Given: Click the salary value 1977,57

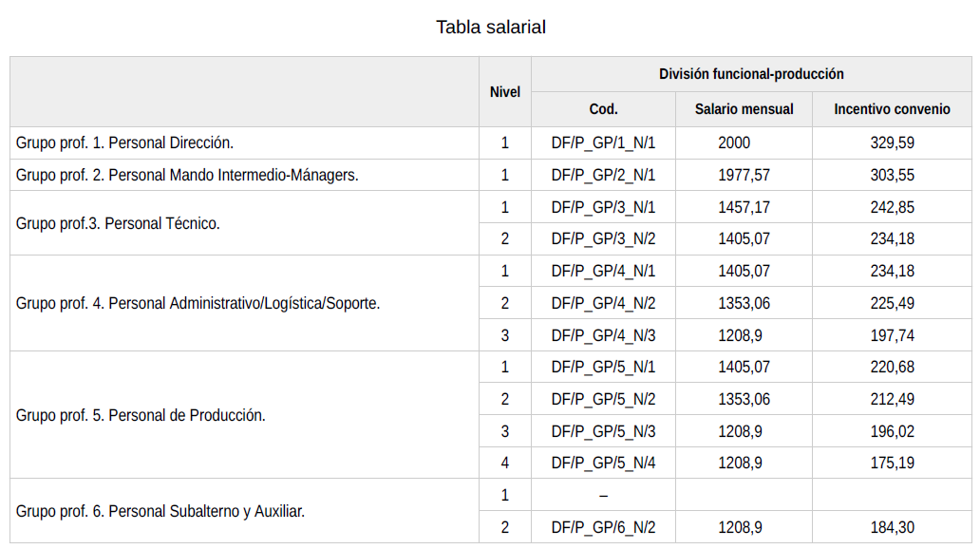Looking at the screenshot, I should (744, 175).
